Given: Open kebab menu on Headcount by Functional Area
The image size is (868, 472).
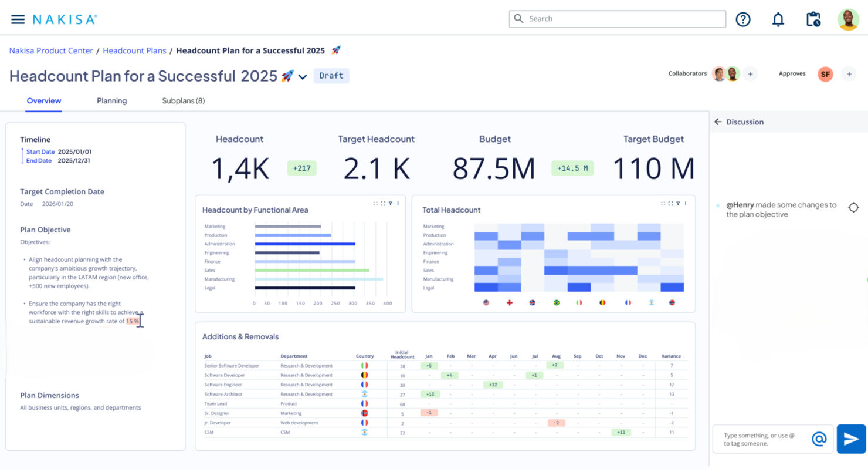Looking at the screenshot, I should (398, 204).
